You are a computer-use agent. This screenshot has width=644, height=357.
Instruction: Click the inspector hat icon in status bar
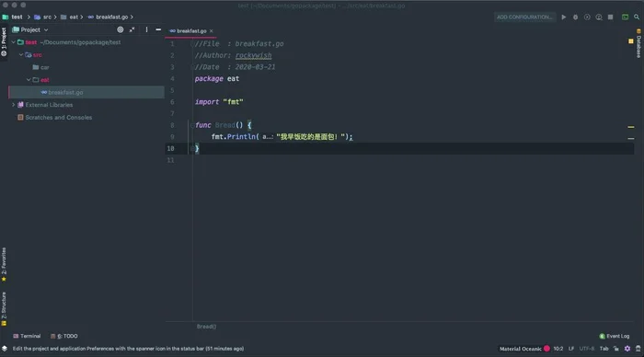point(638,349)
